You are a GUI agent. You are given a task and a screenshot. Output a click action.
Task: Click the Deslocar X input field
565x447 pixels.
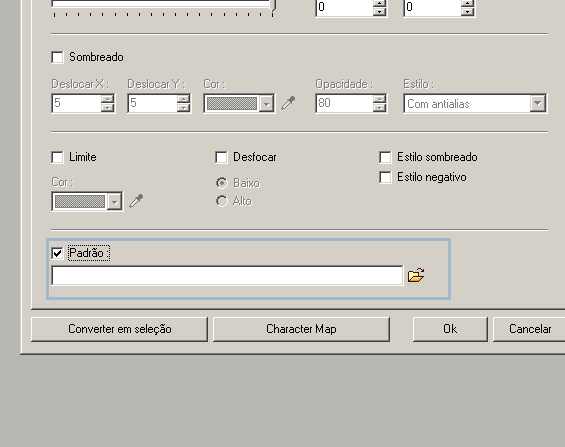[76, 103]
